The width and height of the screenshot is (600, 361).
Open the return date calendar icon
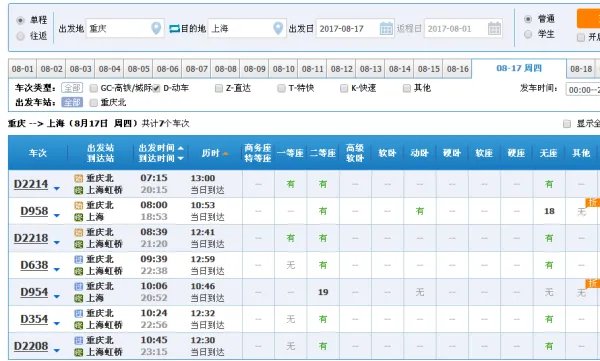pyautogui.click(x=494, y=28)
